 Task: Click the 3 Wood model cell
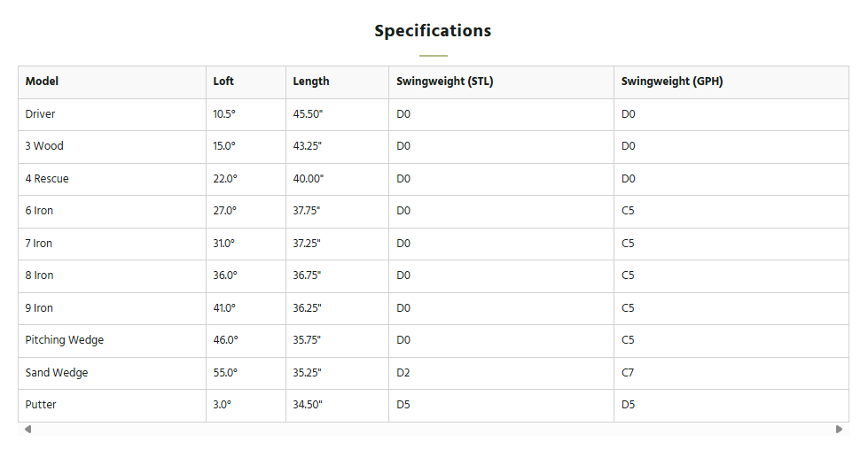[113, 146]
